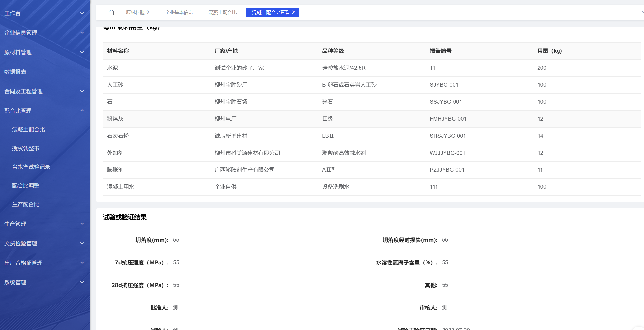
Task: Click report number FMHJYBG-001
Action: click(448, 119)
